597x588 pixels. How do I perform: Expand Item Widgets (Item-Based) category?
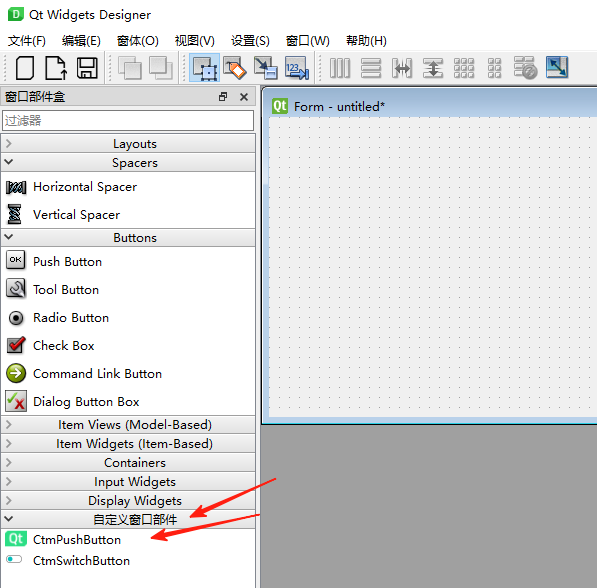tap(128, 444)
